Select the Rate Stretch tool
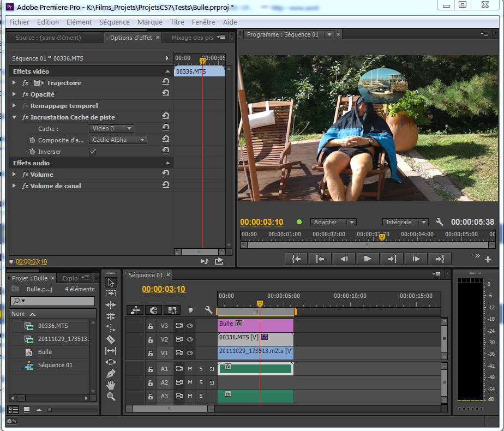The width and height of the screenshot is (504, 431). pyautogui.click(x=111, y=328)
